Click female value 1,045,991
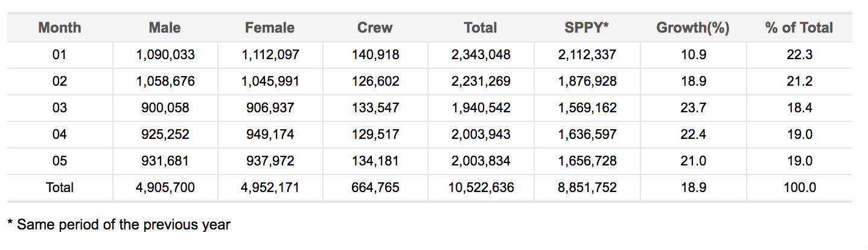Image resolution: width=868 pixels, height=250 pixels. click(x=270, y=82)
